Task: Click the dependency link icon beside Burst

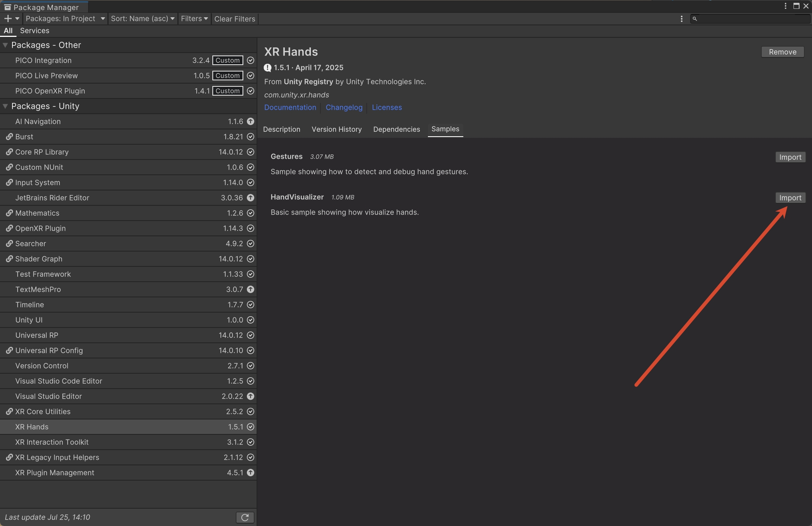Action: (9, 137)
